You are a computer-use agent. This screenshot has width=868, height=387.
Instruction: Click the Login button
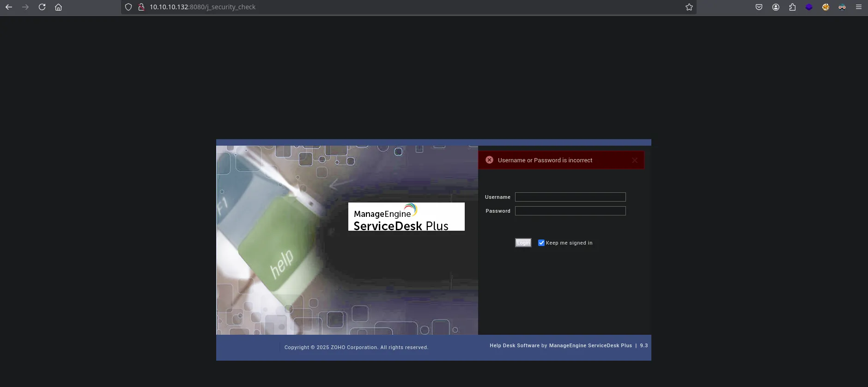click(x=523, y=243)
